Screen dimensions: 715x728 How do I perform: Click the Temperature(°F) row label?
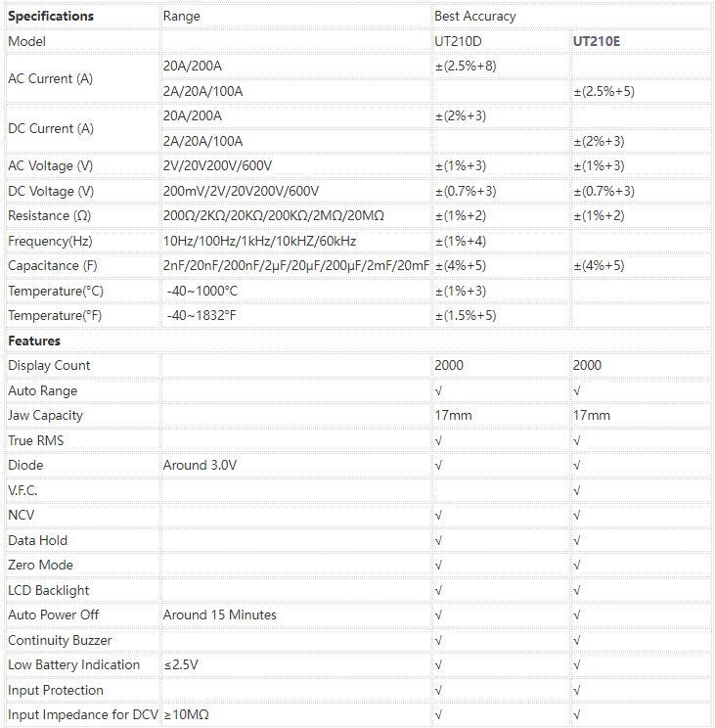tap(55, 316)
